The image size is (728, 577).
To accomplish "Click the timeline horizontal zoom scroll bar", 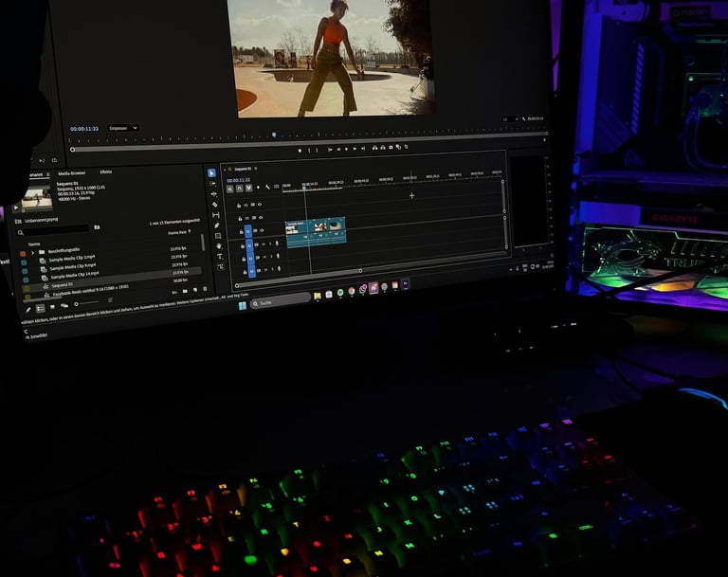I will (x=298, y=278).
